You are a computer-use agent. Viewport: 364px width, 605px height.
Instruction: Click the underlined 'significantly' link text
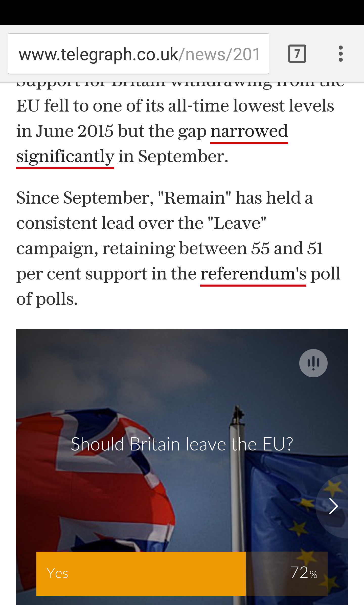65,157
